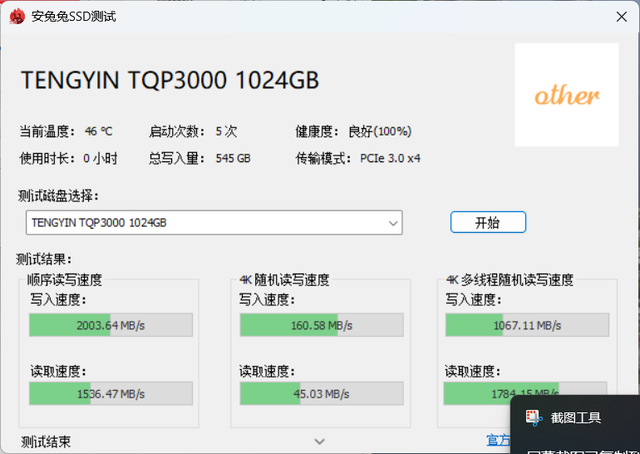Click the 截图工具 notification title
The width and height of the screenshot is (640, 454).
576,418
